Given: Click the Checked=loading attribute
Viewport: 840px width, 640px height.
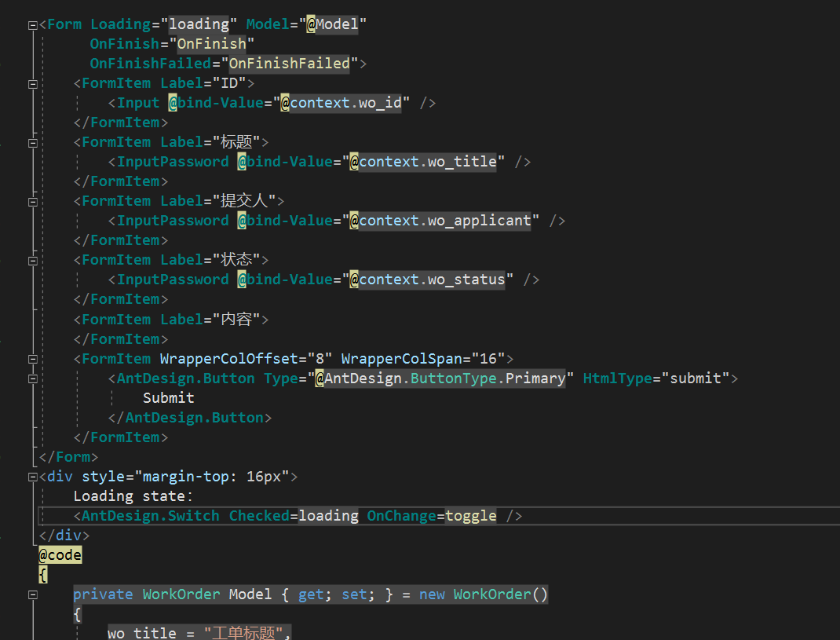Looking at the screenshot, I should (294, 516).
